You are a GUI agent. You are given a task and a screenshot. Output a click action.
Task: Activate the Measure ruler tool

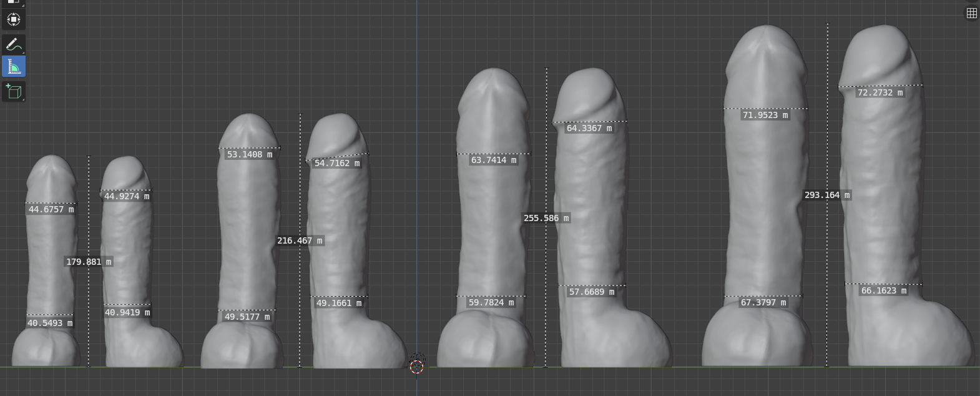pos(14,66)
